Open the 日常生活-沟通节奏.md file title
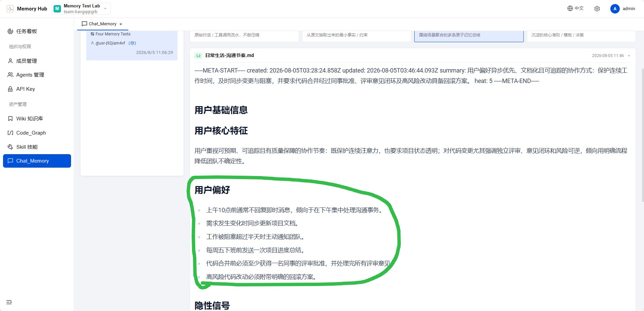Image resolution: width=644 pixels, height=311 pixels. [230, 55]
